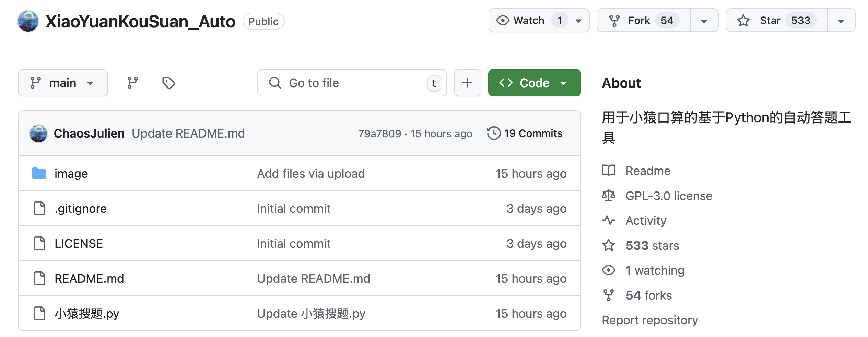Open the .gitignore file
The image size is (868, 337).
[81, 209]
